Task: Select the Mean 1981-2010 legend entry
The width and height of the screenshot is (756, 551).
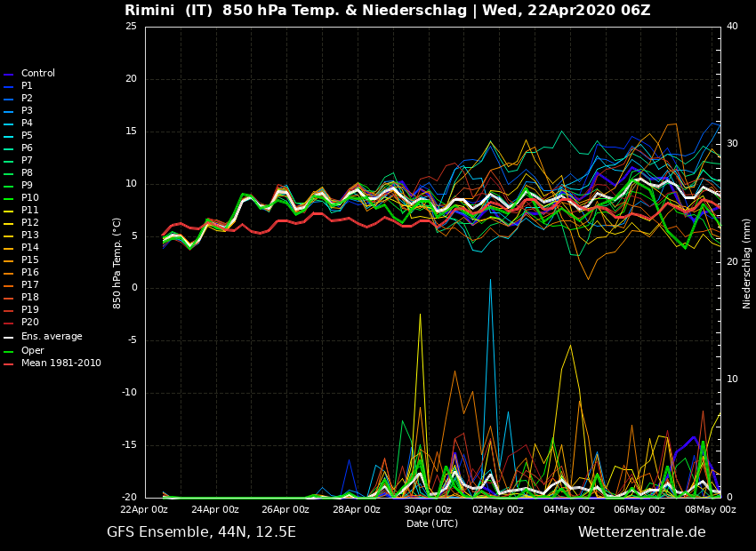Action: tap(60, 363)
